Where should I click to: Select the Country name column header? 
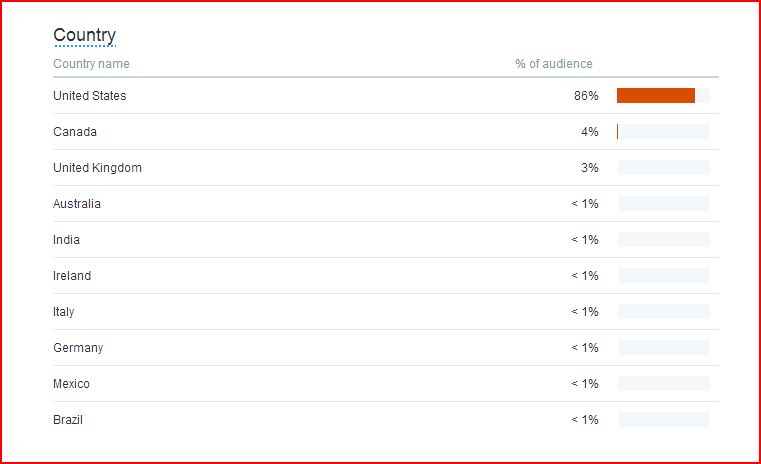(91, 64)
